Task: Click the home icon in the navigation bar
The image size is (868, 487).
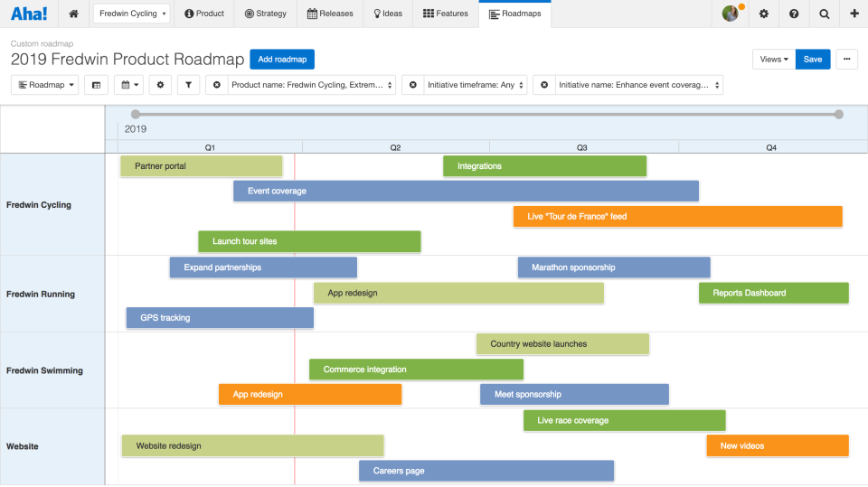Action: click(73, 14)
